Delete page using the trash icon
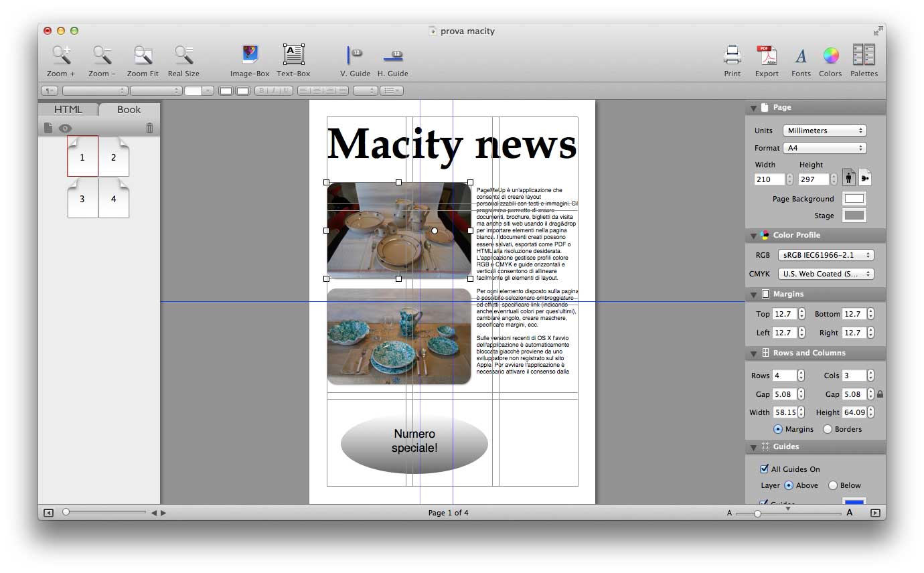 pos(149,128)
